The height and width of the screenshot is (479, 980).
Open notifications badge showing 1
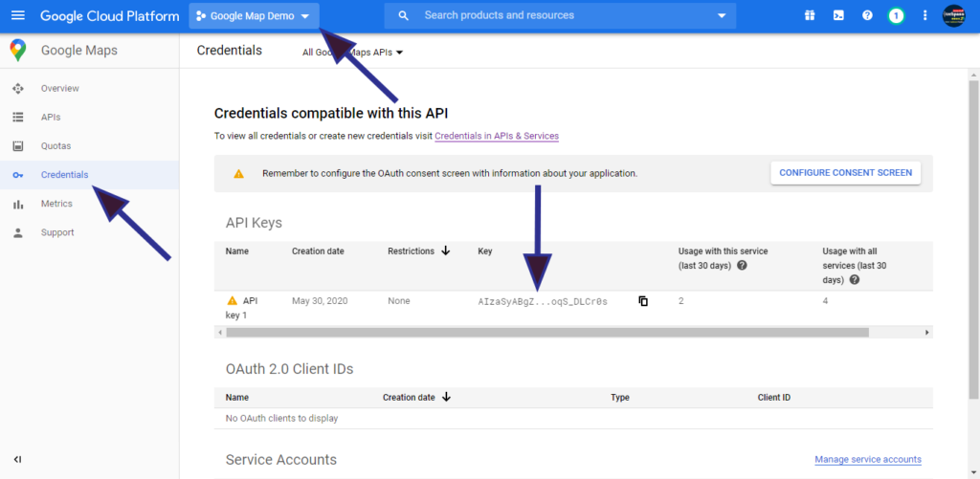click(x=896, y=15)
